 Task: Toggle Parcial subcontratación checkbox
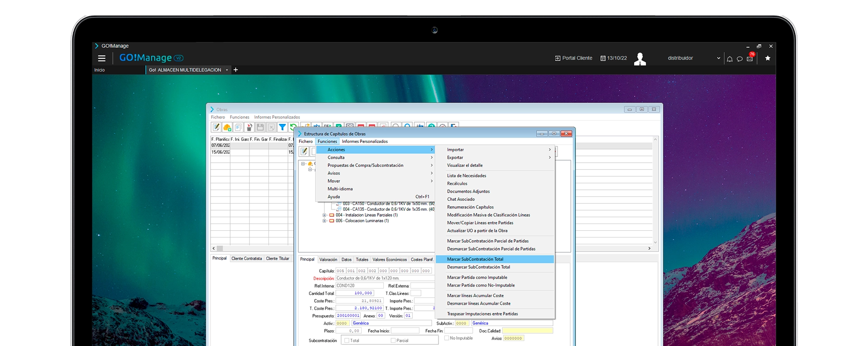click(x=393, y=341)
